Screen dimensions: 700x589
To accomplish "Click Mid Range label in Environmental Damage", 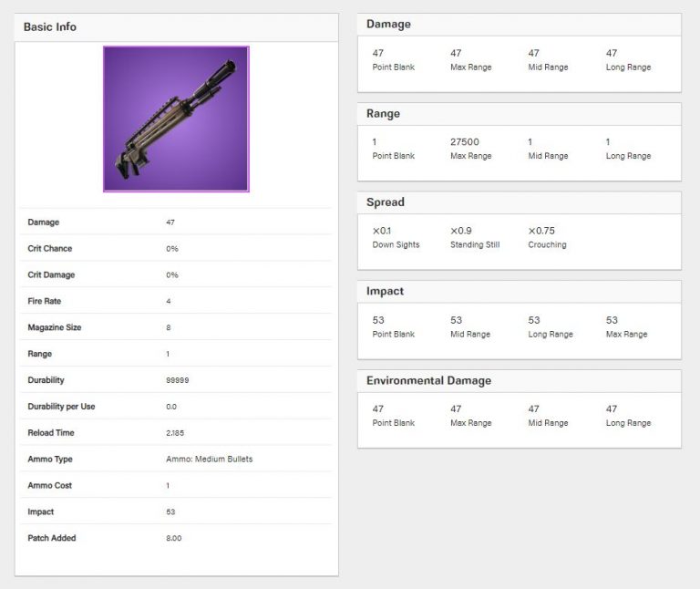I will (x=548, y=423).
